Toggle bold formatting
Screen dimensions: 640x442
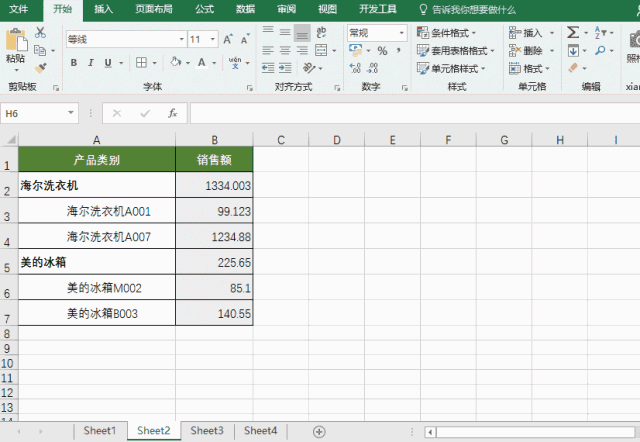click(x=74, y=62)
